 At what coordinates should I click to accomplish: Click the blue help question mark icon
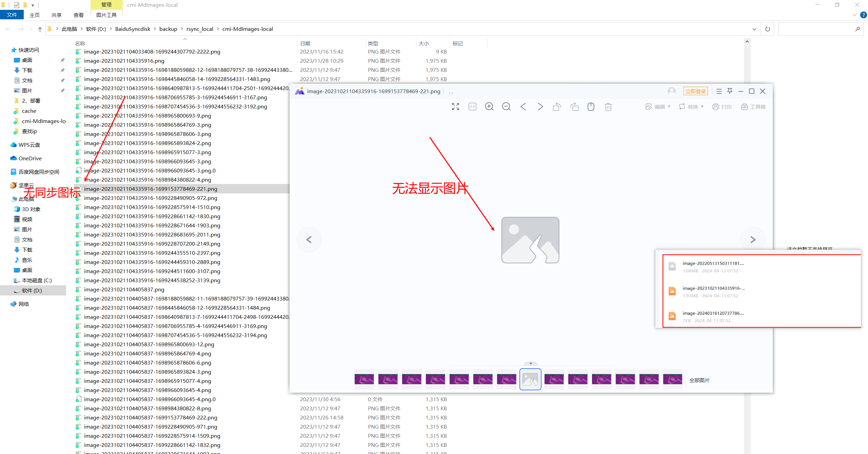(x=863, y=15)
